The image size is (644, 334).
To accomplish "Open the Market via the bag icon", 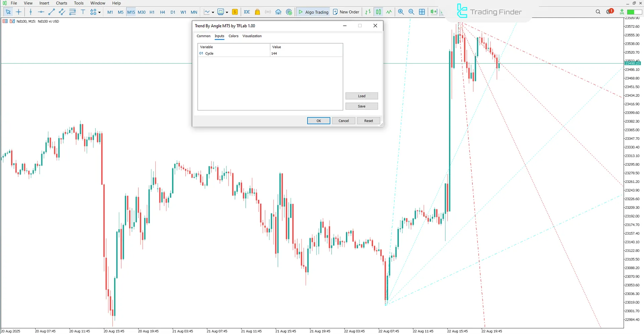I will point(257,12).
